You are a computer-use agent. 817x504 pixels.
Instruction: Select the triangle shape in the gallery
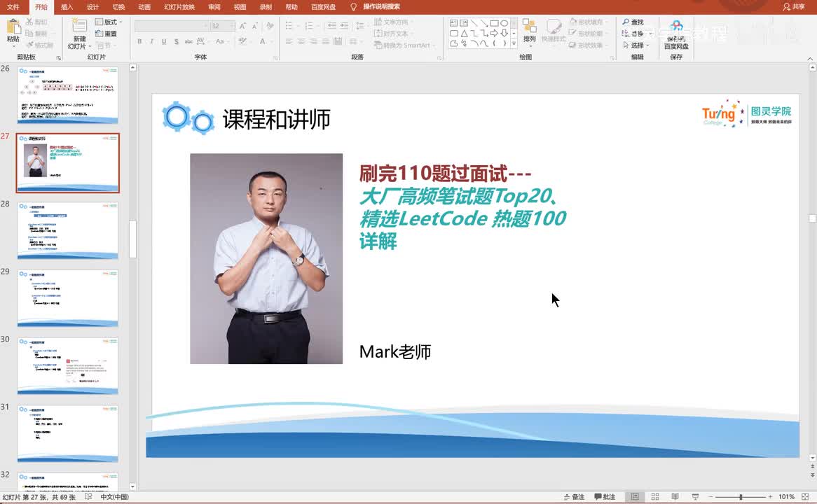pyautogui.click(x=464, y=34)
